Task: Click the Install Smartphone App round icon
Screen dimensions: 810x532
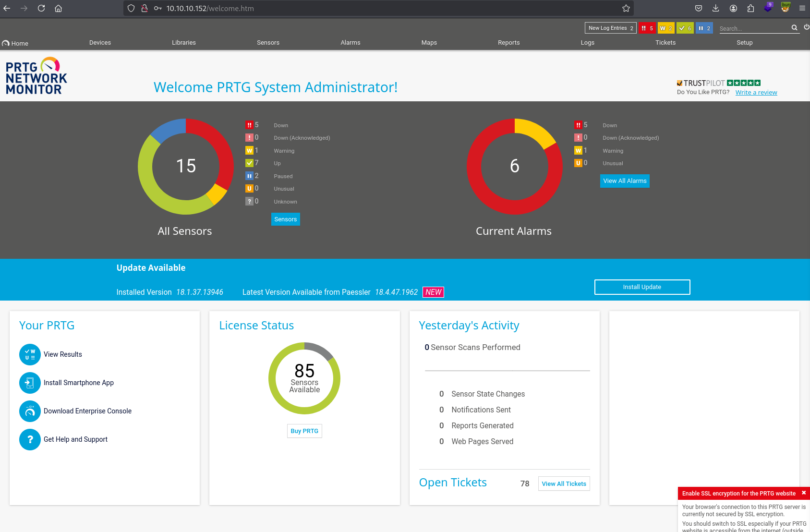Action: (30, 383)
